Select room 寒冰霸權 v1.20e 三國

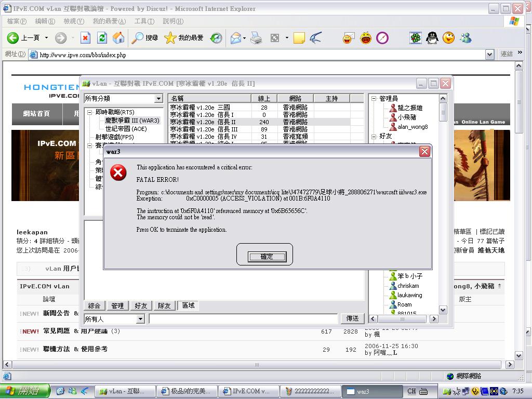tap(260, 107)
